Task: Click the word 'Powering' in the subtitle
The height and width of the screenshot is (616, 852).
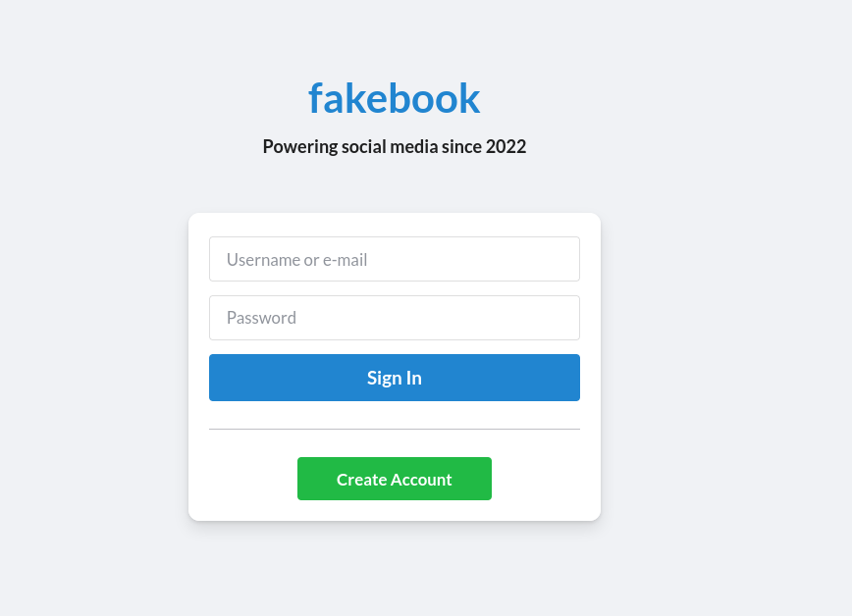Action: pos(299,147)
